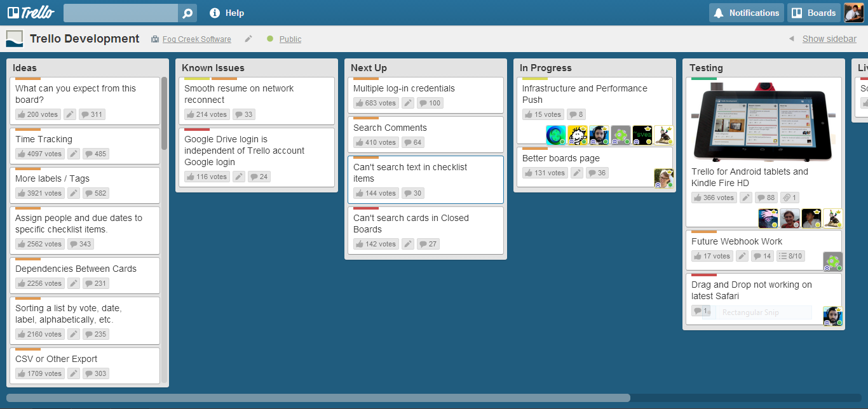Click the 131 votes badge
The width and height of the screenshot is (868, 409).
545,173
